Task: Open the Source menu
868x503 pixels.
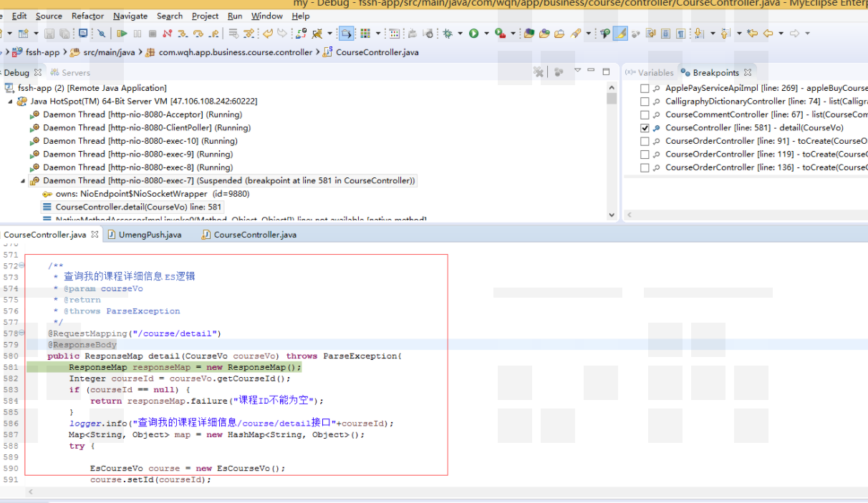Action: pos(49,16)
